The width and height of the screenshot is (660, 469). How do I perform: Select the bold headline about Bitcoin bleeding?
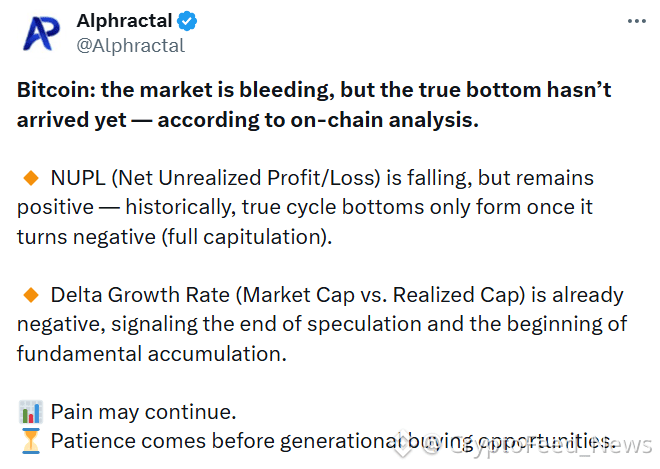tap(314, 105)
